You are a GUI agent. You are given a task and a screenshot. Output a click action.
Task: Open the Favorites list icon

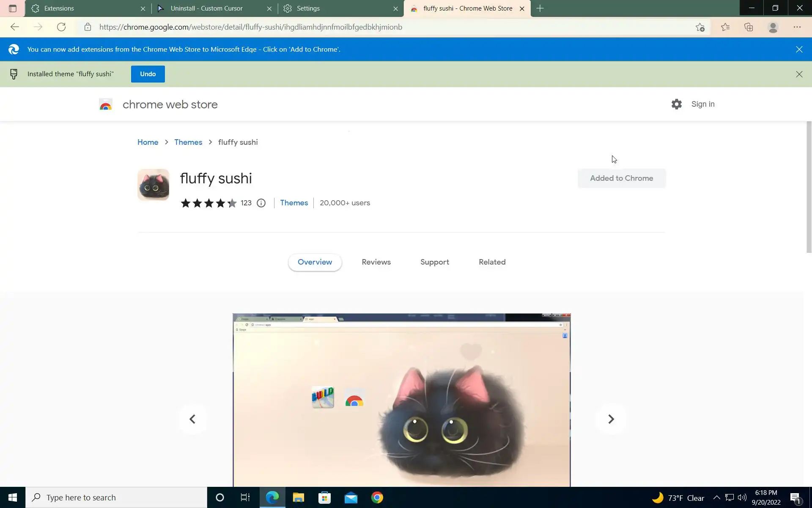[725, 27]
